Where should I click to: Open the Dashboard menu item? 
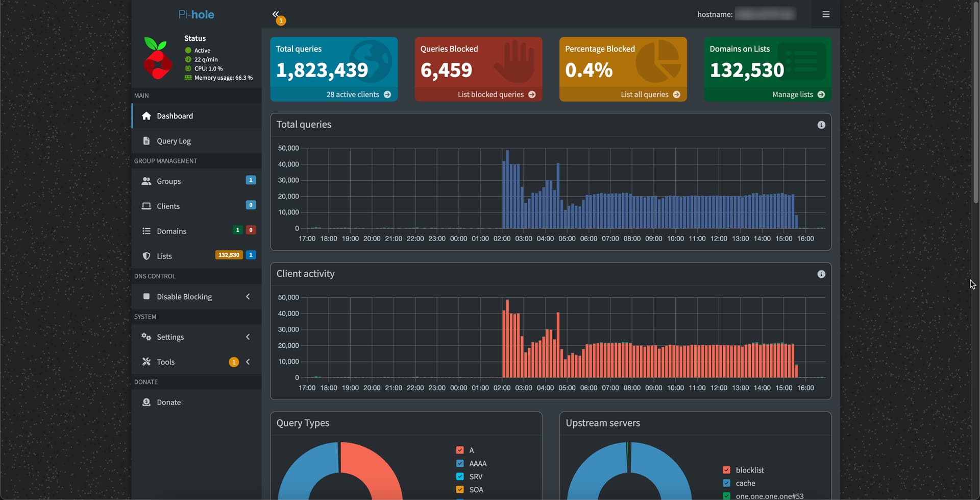point(197,116)
